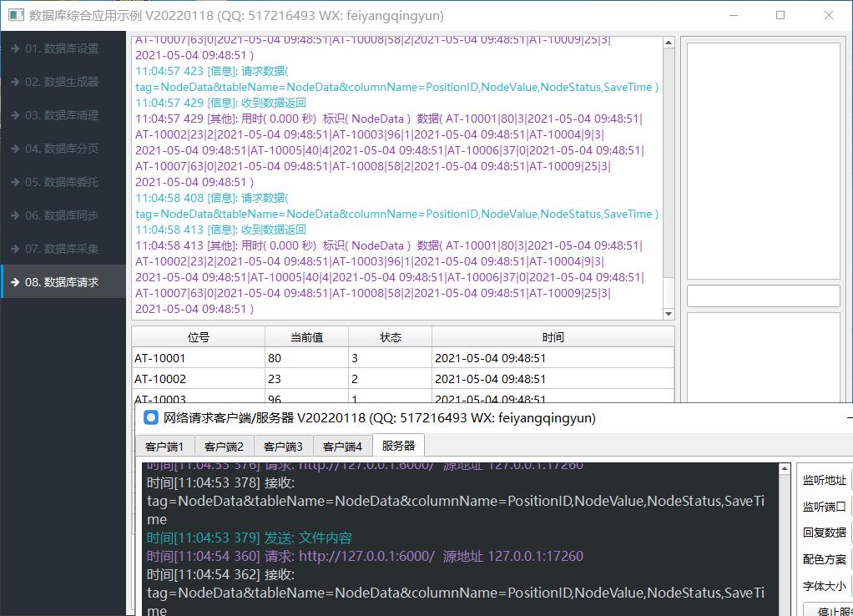Click server log scrollbar up arrow
This screenshot has width=853, height=616.
point(785,468)
